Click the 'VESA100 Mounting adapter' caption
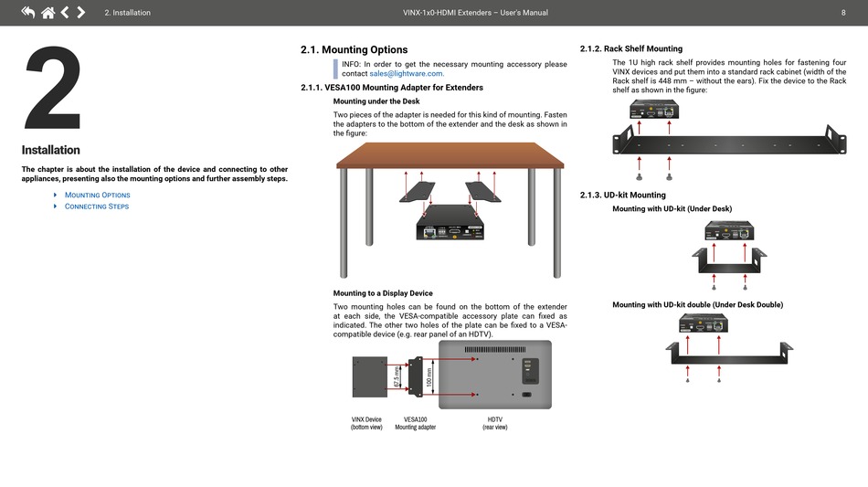 click(415, 423)
